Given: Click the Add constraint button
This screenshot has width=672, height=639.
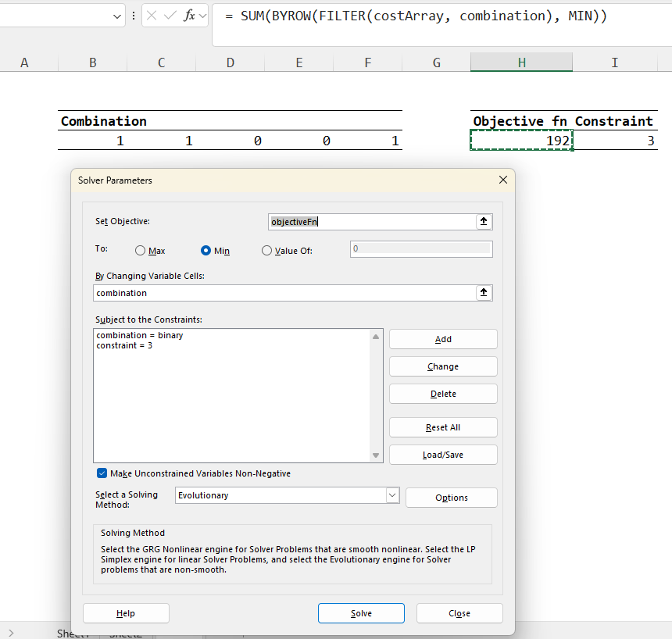Looking at the screenshot, I should pos(443,339).
